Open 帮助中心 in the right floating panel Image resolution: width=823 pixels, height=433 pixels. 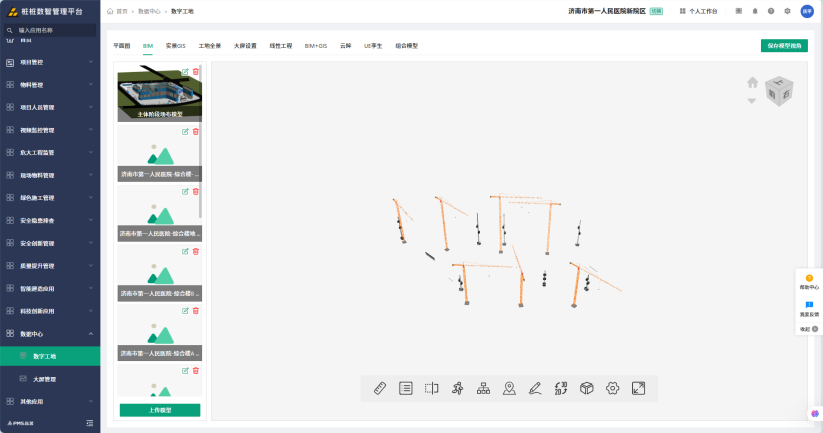tap(809, 282)
